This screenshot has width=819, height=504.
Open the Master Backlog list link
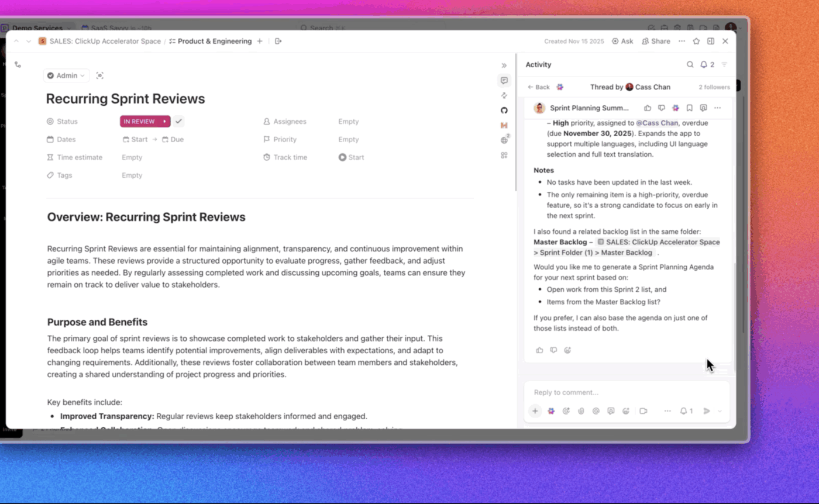coord(627,247)
